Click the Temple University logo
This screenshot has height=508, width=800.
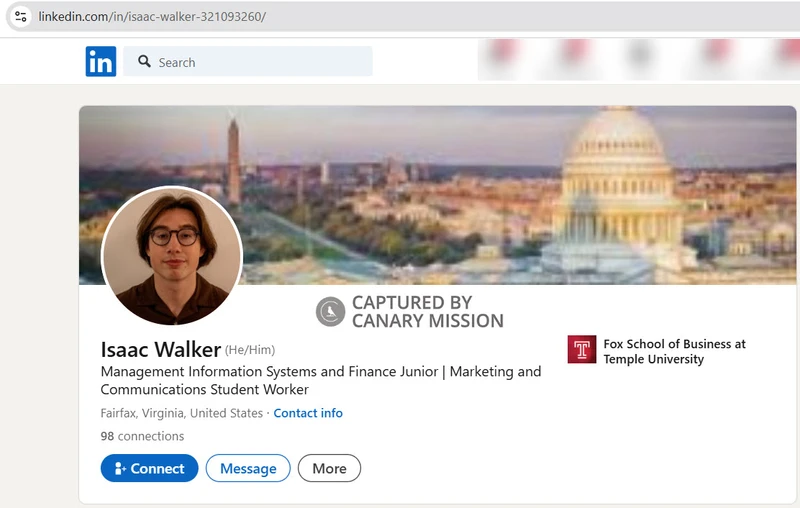tap(581, 350)
